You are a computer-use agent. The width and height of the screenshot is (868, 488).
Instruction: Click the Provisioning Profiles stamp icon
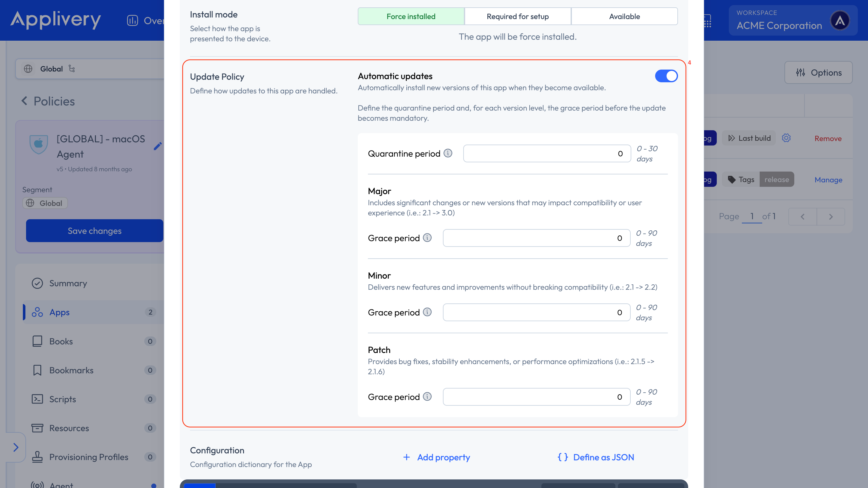click(37, 457)
